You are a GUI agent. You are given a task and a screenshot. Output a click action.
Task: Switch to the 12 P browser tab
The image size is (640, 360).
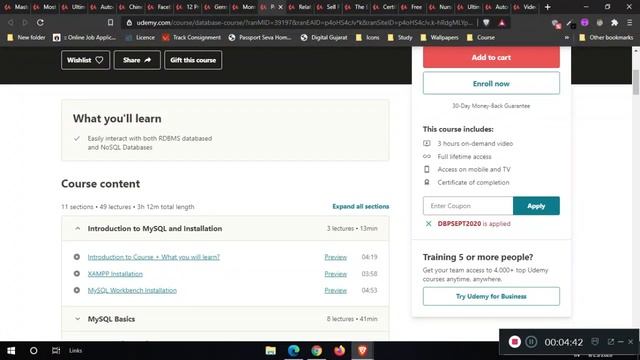tap(188, 7)
